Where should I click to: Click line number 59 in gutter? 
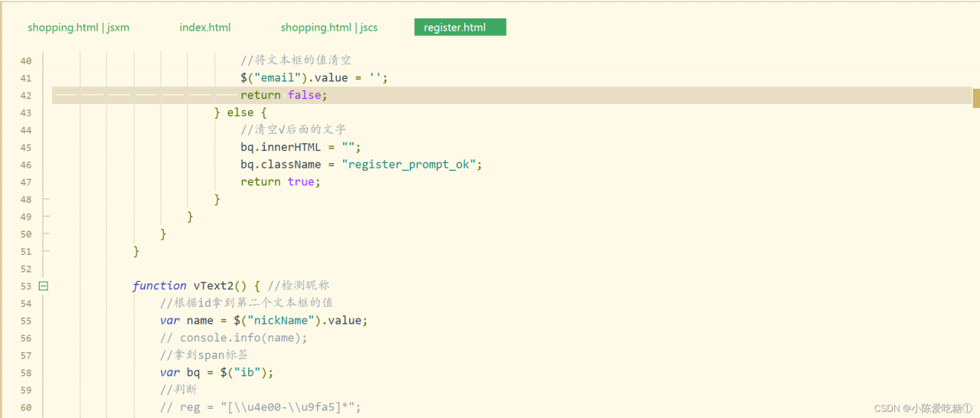tap(26, 390)
